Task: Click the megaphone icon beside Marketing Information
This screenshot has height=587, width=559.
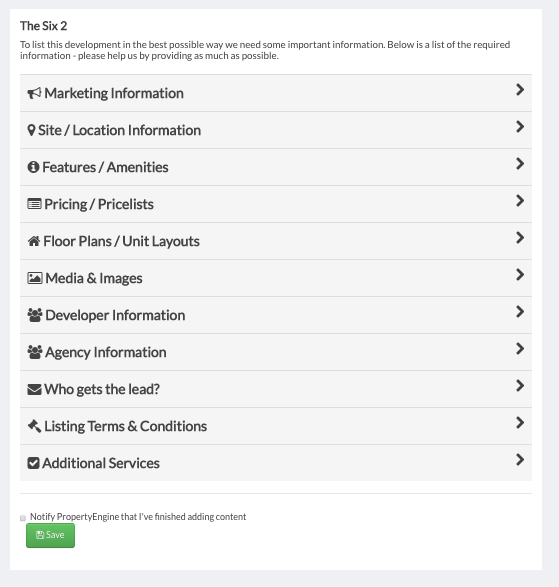Action: [34, 93]
